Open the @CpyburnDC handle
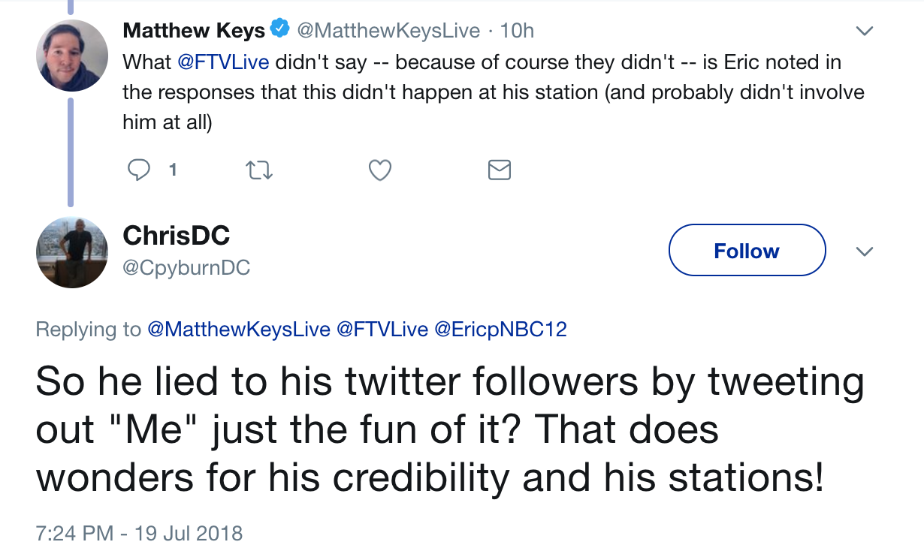Screen dimensions: 924x560 [x=186, y=266]
